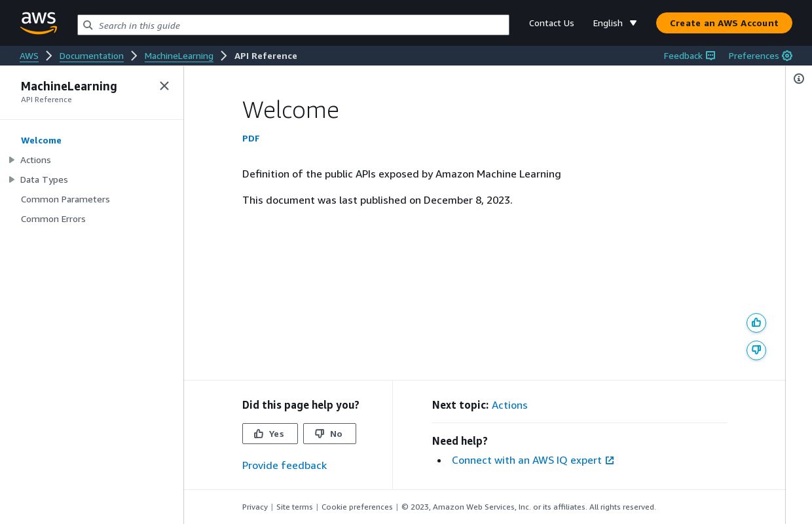812x524 pixels.
Task: Click the AWS logo
Action: 39,23
